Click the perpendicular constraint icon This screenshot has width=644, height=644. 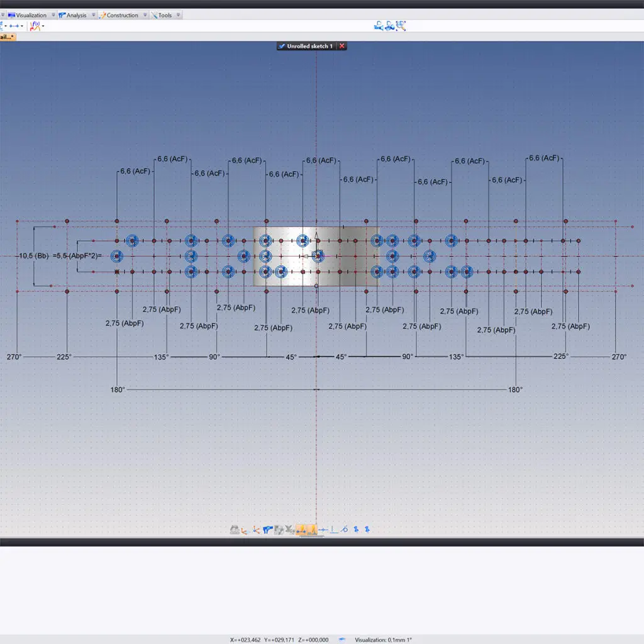click(334, 530)
